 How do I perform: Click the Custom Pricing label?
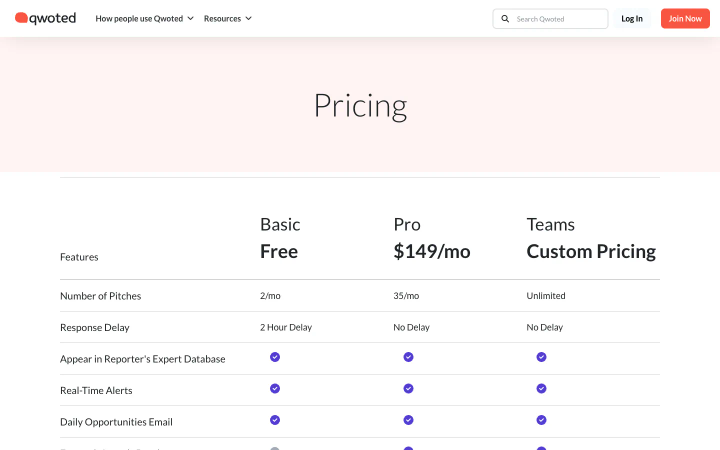point(591,251)
